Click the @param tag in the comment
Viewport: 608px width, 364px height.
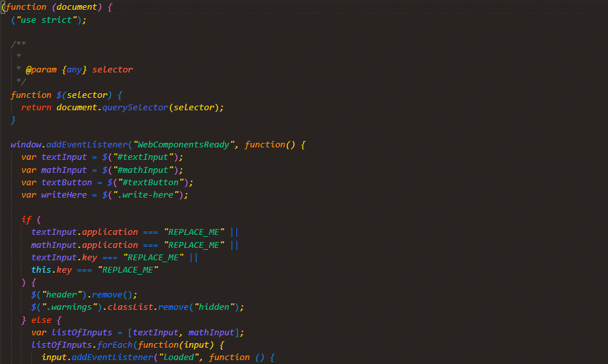[x=41, y=70]
